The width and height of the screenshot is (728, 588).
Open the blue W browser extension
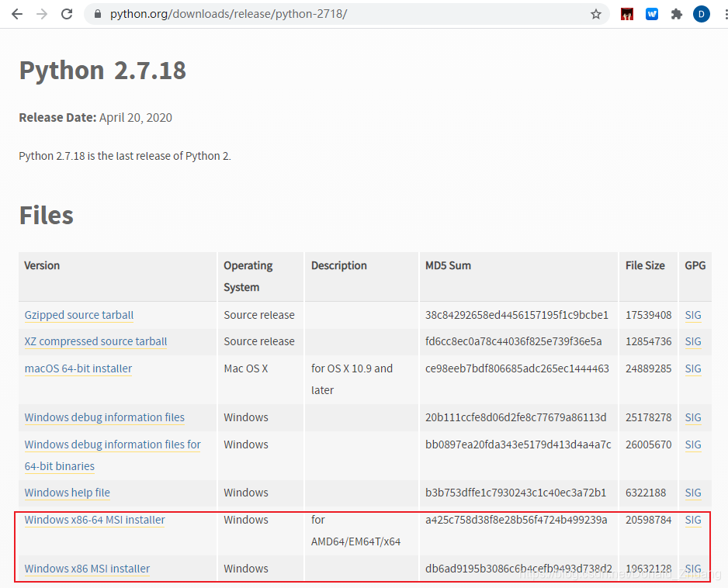pos(652,15)
